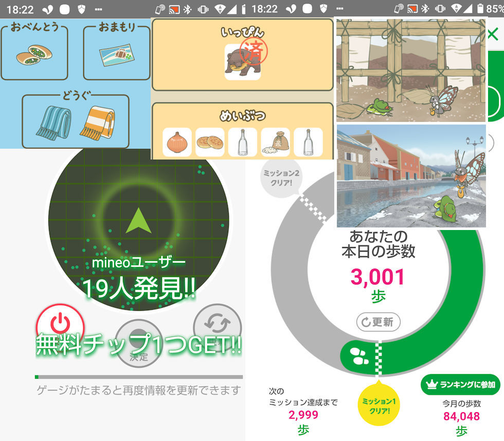Tap the shield icon in left status bar

click(82, 9)
